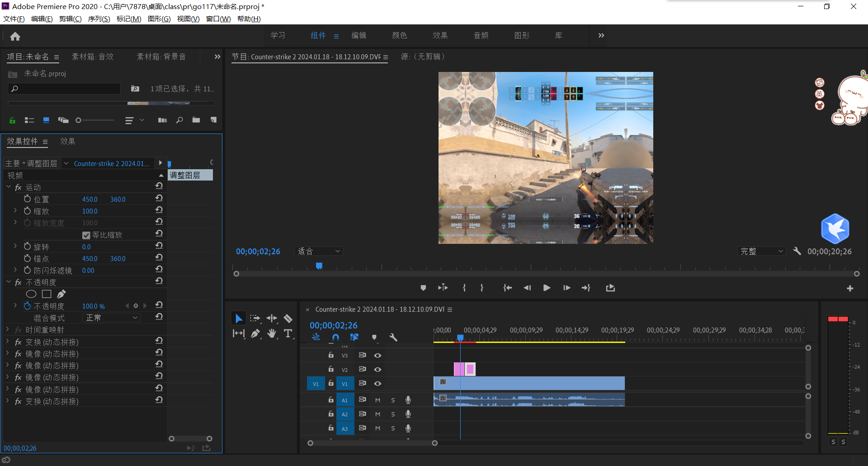This screenshot has width=868, height=466.
Task: Toggle animation stopwatch for Scale
Action: [x=27, y=211]
